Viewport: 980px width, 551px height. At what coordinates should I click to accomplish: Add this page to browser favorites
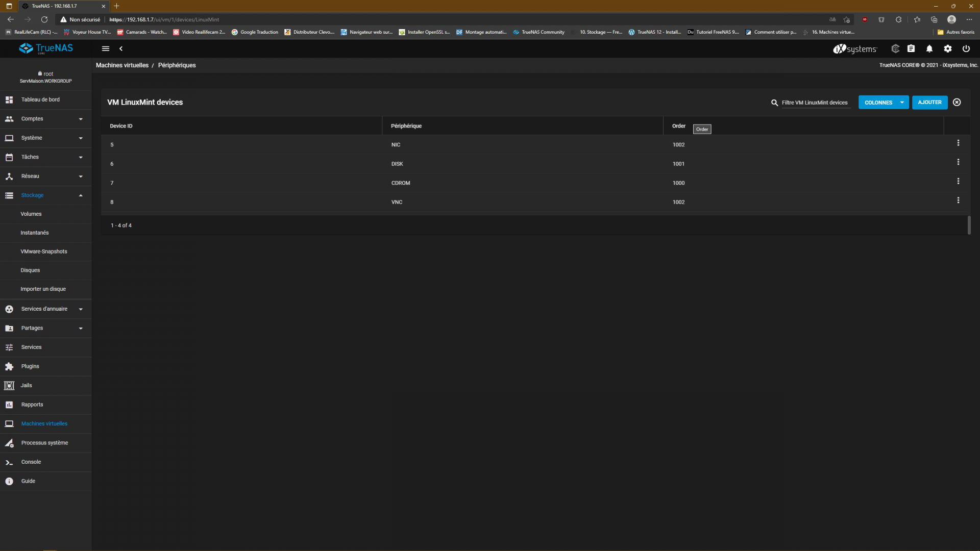847,19
